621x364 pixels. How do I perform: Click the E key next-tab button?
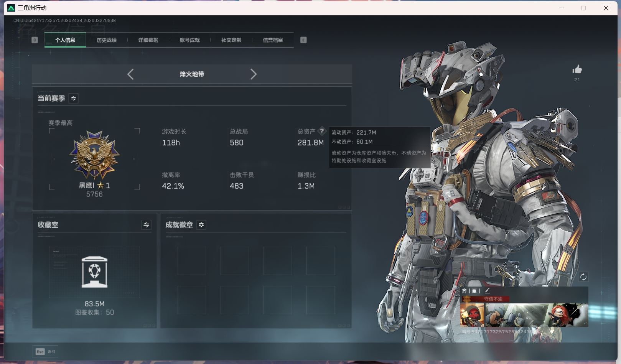tap(303, 40)
